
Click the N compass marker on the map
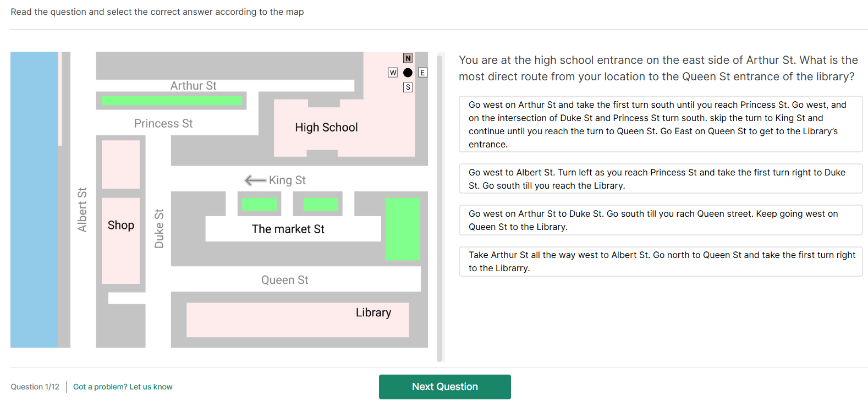coord(408,58)
